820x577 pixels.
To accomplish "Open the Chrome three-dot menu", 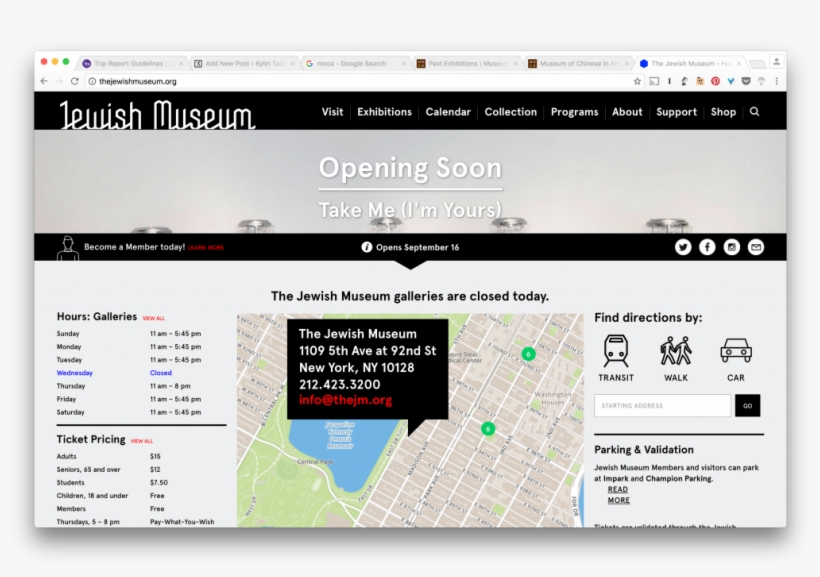I will pos(777,81).
